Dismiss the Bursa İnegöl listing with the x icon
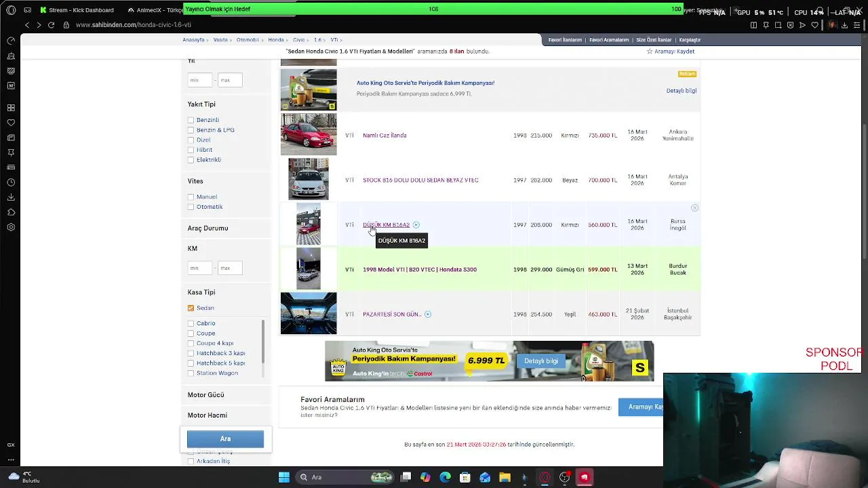868x488 pixels. point(694,208)
